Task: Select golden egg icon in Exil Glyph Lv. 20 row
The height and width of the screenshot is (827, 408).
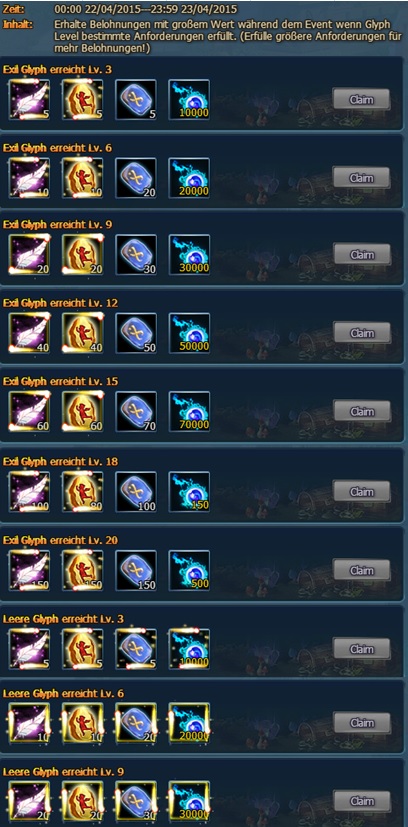Action: [x=83, y=571]
